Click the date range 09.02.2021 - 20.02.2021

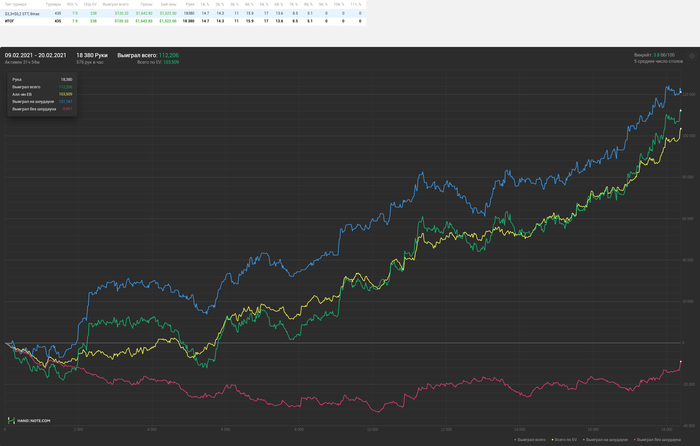coord(36,55)
